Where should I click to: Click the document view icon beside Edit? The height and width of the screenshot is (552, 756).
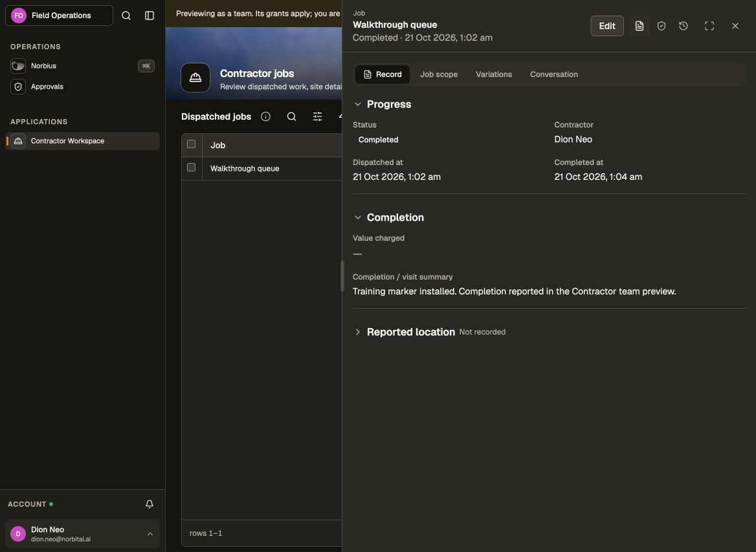click(x=639, y=26)
